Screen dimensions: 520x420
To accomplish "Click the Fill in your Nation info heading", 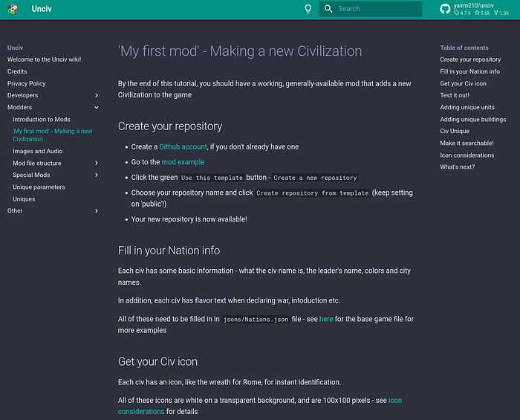I will 169,251.
